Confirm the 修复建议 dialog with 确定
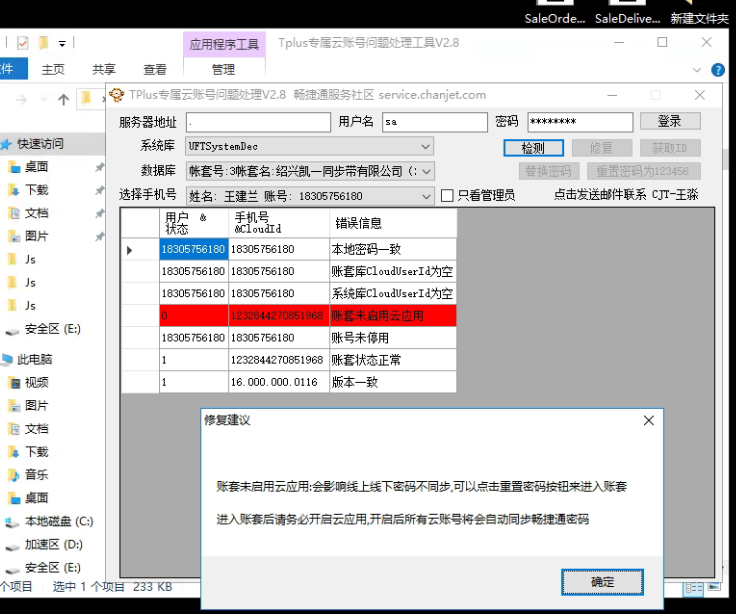 click(602, 582)
